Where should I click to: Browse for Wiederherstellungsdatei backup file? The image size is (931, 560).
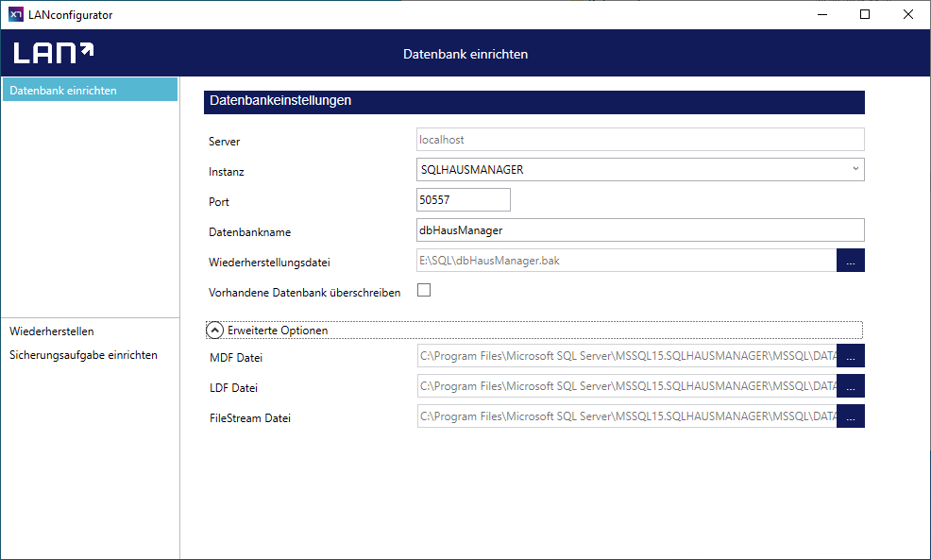[850, 261]
